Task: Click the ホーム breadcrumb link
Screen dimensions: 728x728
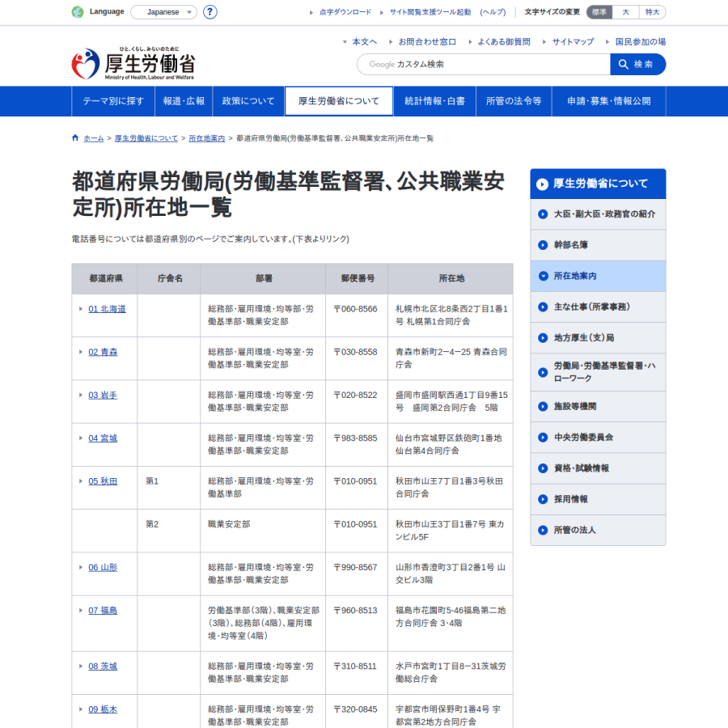Action: click(x=94, y=138)
